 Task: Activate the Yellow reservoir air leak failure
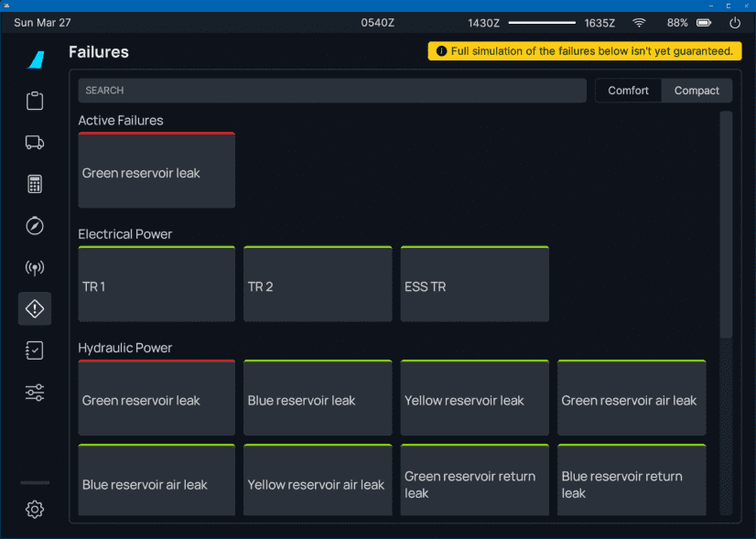317,483
